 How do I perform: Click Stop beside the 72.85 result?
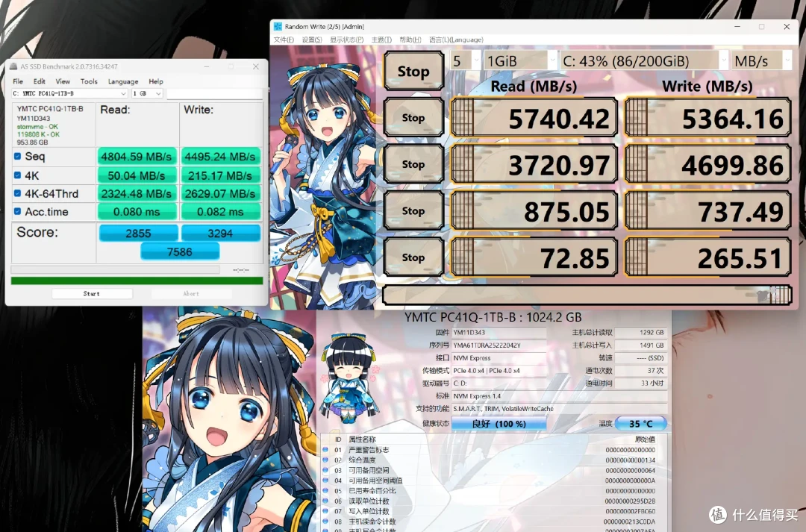coord(413,257)
